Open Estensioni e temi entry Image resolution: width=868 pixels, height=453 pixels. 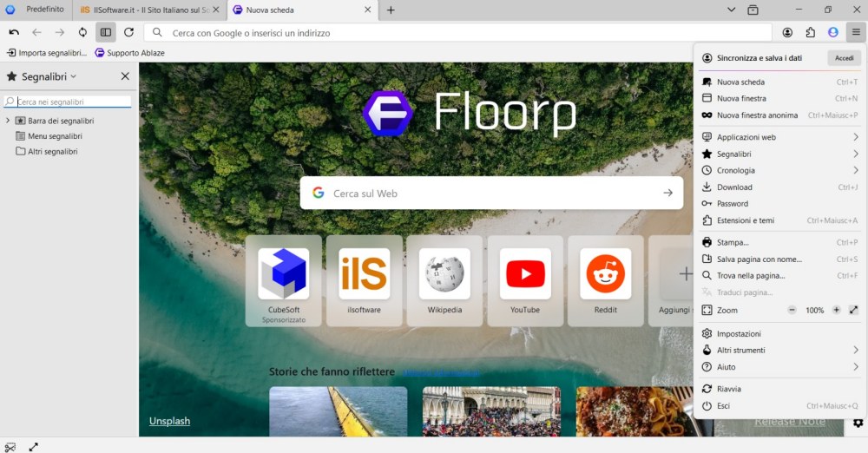coord(779,220)
